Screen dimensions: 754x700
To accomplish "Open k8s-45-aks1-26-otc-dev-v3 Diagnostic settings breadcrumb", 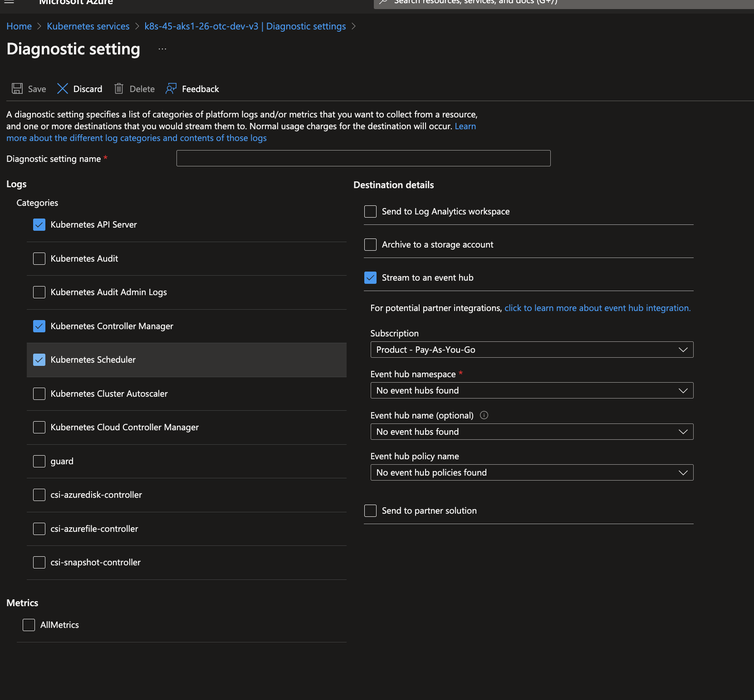I will (x=245, y=26).
